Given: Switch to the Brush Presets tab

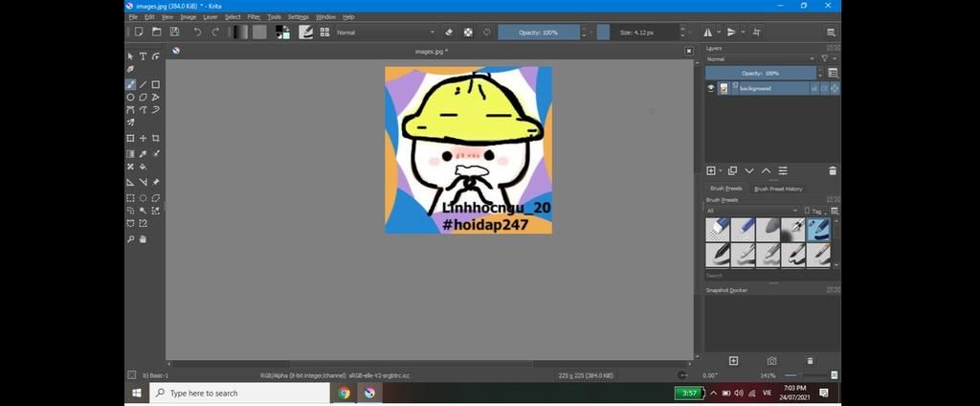Looking at the screenshot, I should click(725, 189).
